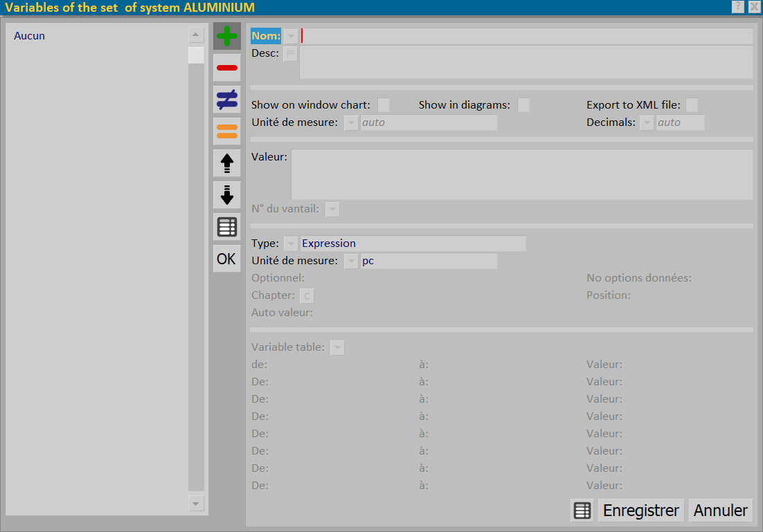Click the Enregistrer button

[641, 511]
